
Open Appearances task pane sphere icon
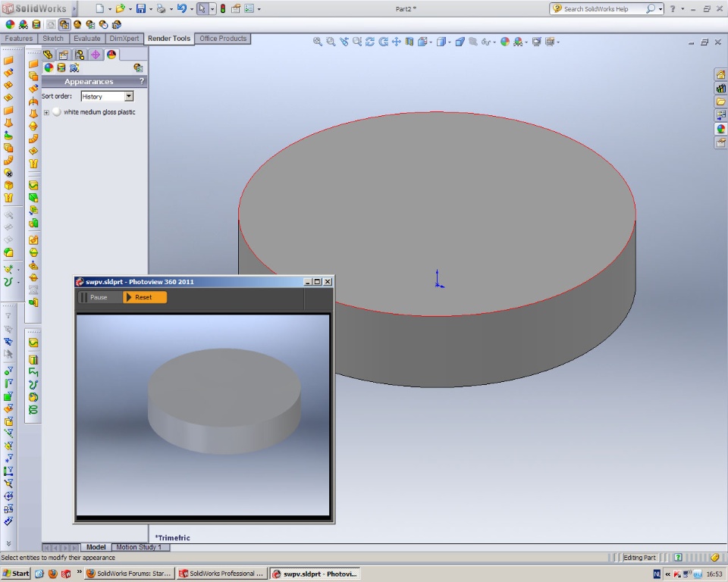(720, 129)
